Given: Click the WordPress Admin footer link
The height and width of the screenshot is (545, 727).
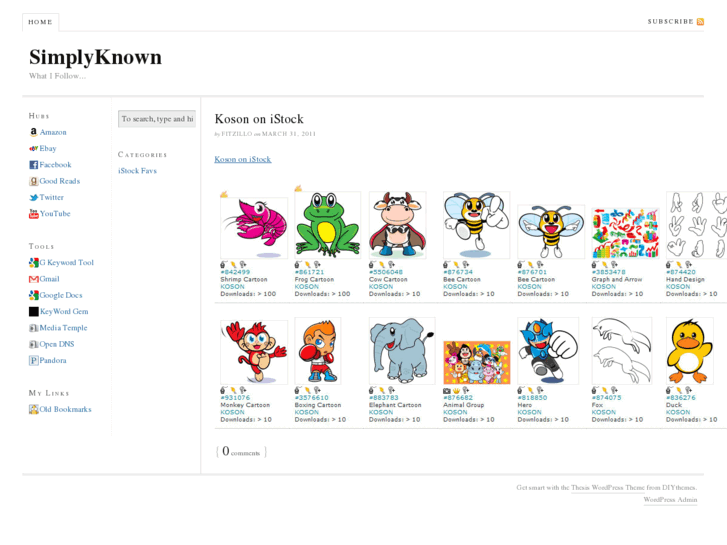Looking at the screenshot, I should 670,499.
